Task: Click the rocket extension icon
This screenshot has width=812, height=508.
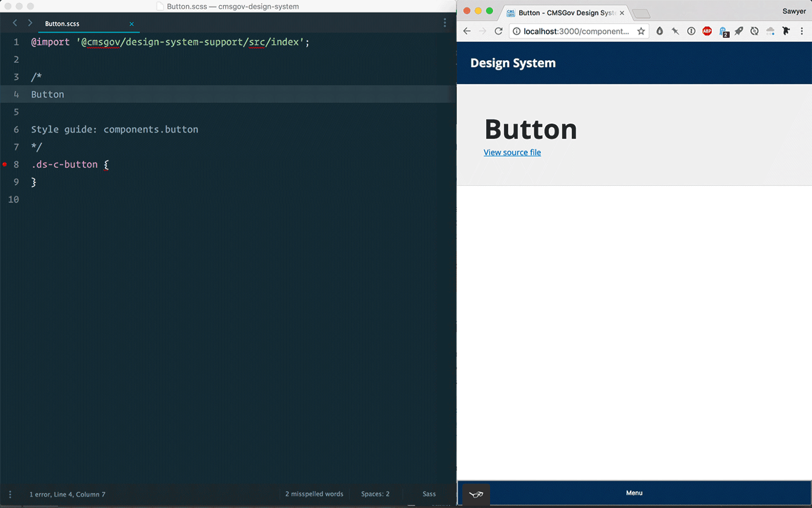Action: coord(739,31)
